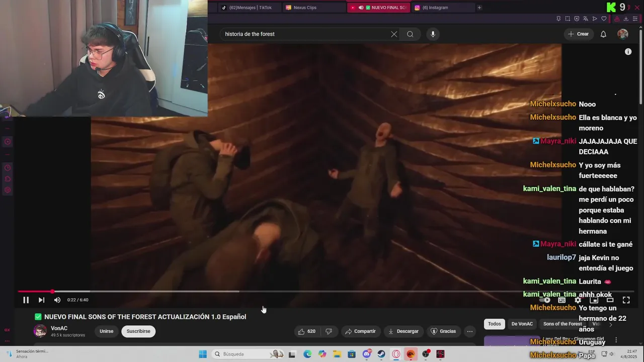Open Microsoft Edge from taskbar
The width and height of the screenshot is (644, 362).
click(x=307, y=354)
